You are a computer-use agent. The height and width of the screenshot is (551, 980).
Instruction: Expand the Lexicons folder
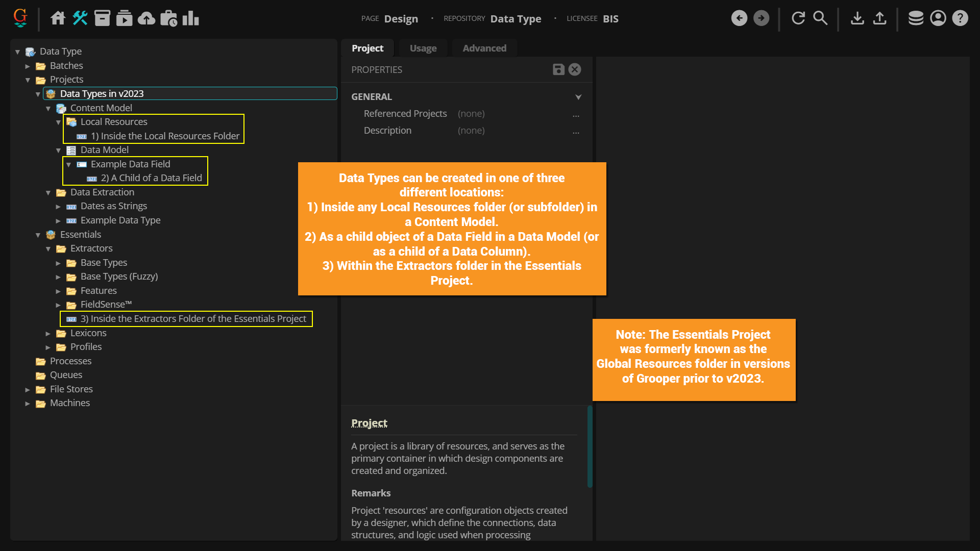pos(48,333)
